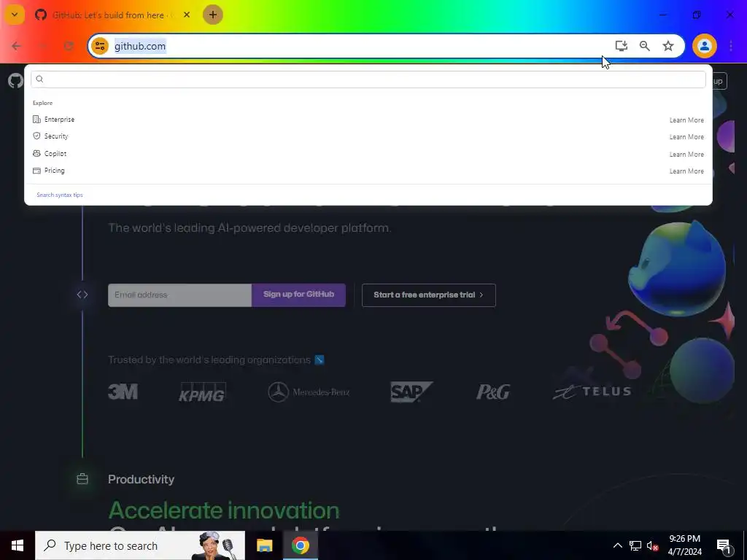View site information icon in address bar
The height and width of the screenshot is (560, 747).
[x=100, y=46]
